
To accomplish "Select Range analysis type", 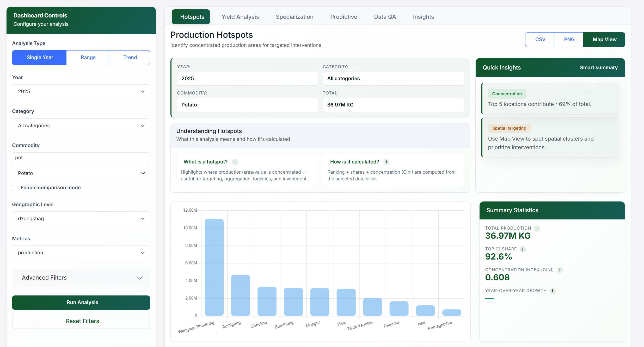I will coord(88,58).
